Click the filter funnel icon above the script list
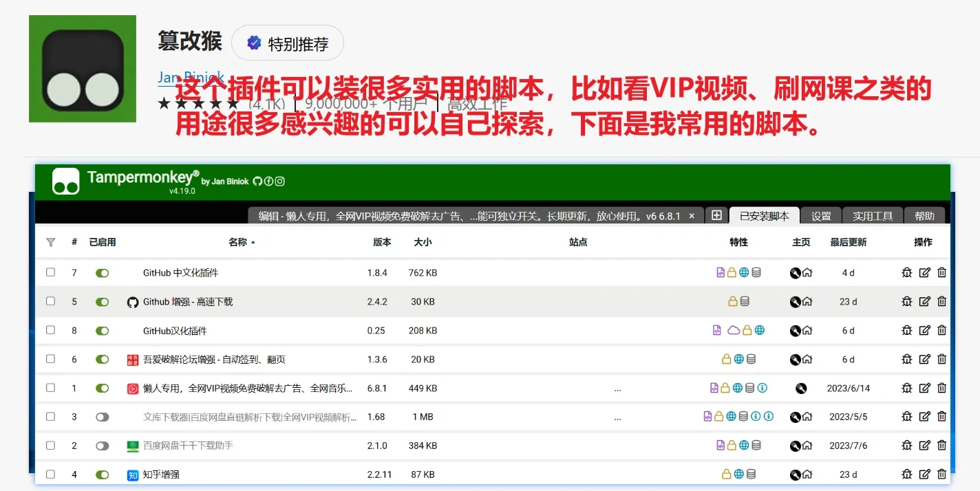This screenshot has height=491, width=980. point(50,242)
